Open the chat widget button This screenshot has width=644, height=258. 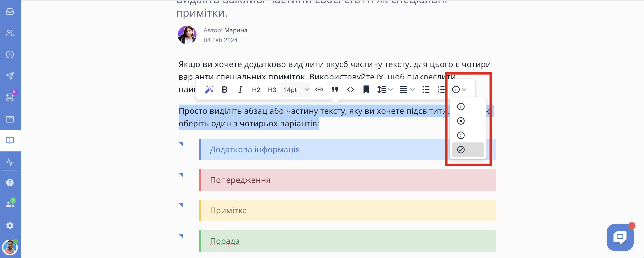pos(620,237)
